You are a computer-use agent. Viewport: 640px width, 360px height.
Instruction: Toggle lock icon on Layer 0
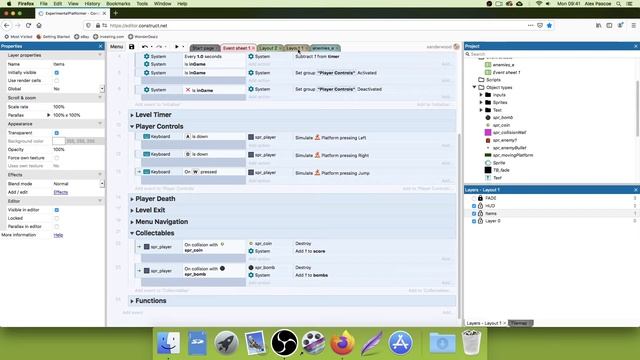(x=480, y=221)
